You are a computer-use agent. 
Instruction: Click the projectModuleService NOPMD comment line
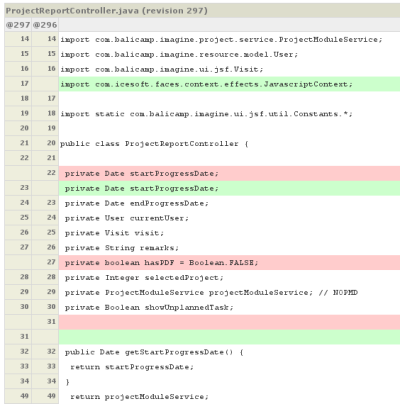(x=229, y=292)
